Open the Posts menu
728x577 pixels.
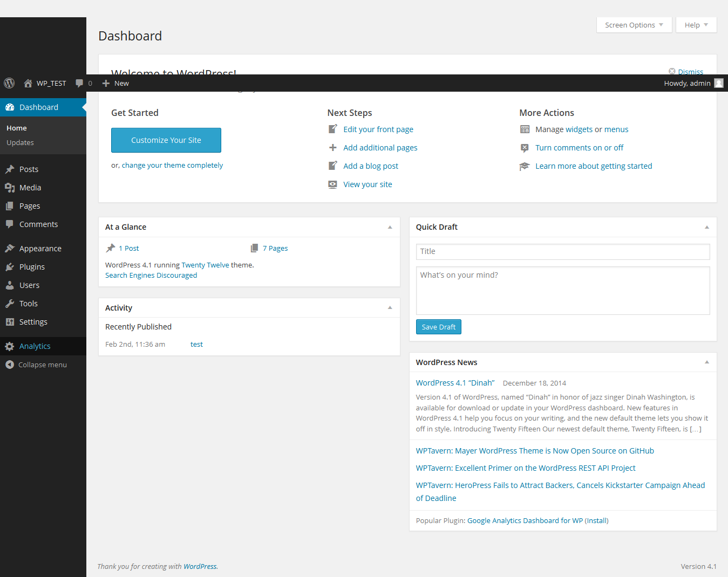29,169
